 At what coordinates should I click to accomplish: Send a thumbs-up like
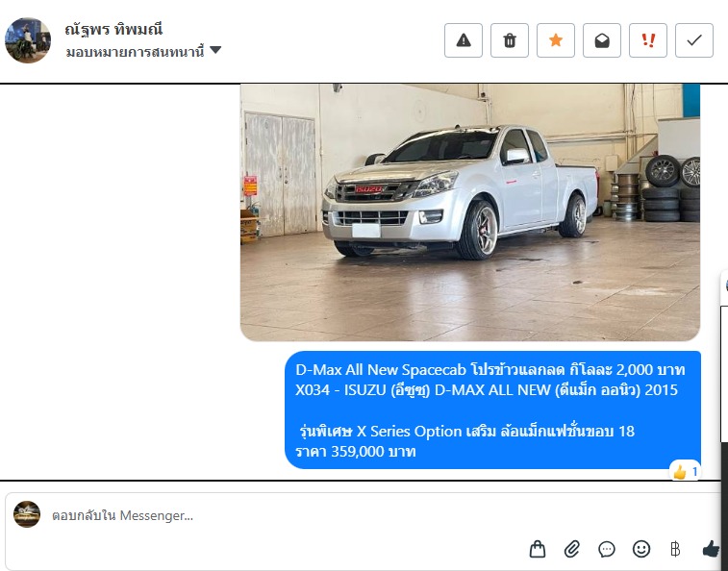point(711,549)
